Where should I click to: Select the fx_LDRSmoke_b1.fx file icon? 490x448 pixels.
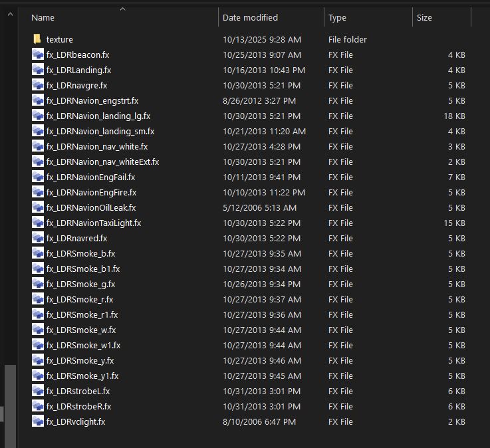(x=38, y=269)
